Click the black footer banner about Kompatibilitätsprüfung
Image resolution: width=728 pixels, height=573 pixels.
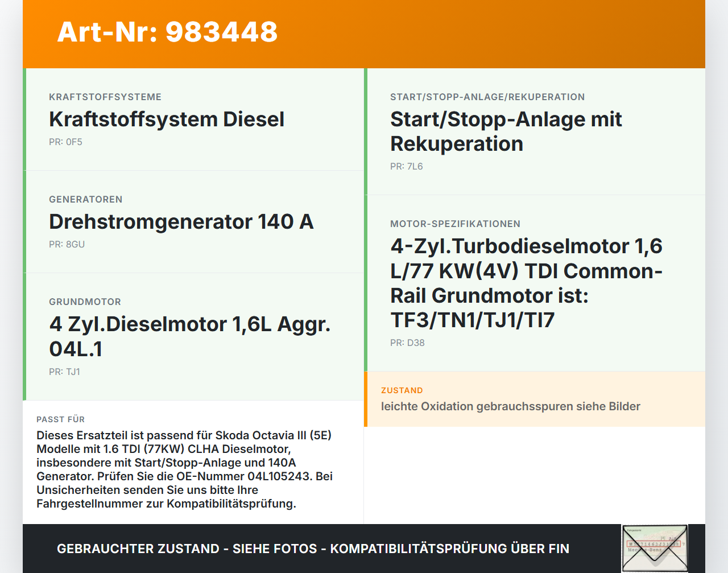pyautogui.click(x=313, y=549)
